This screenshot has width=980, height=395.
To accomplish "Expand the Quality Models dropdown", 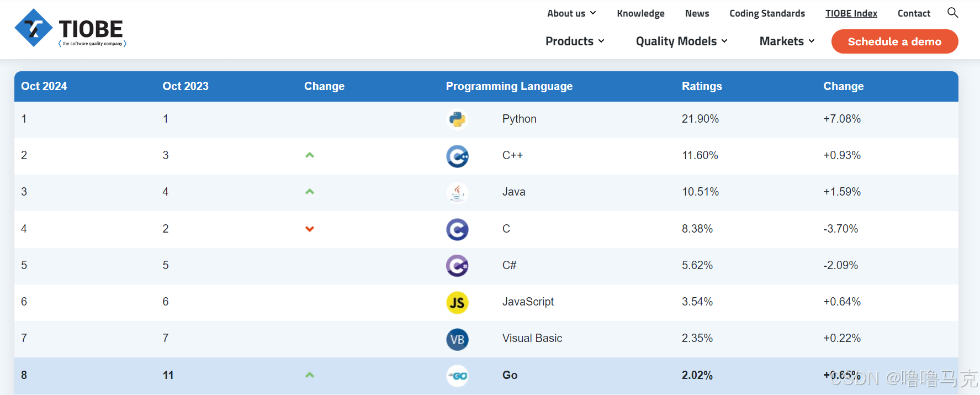I will 681,41.
